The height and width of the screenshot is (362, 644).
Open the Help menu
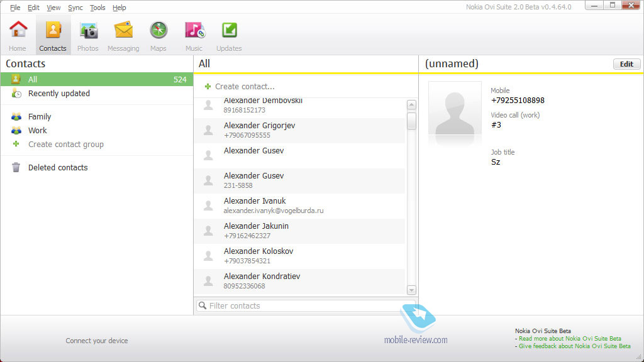[119, 8]
